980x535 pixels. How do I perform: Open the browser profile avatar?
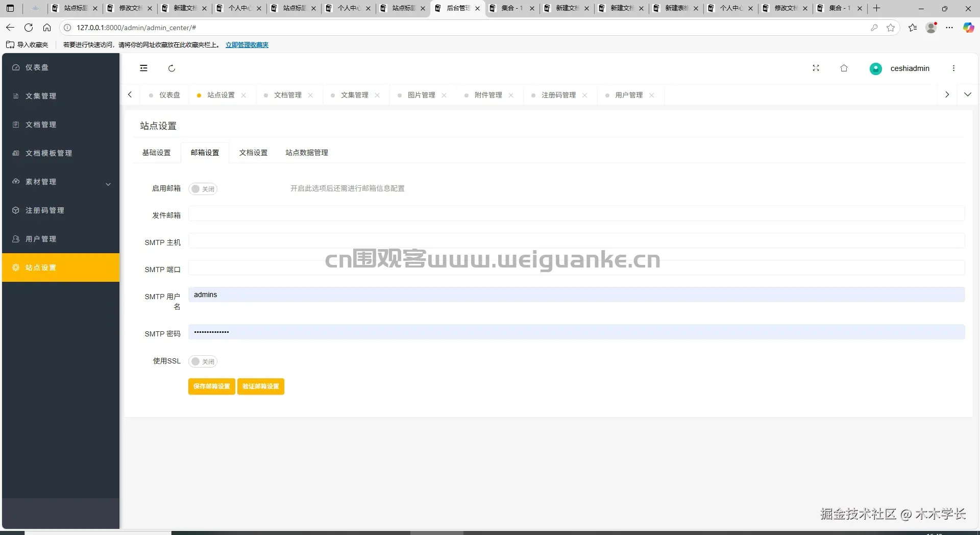pos(931,28)
